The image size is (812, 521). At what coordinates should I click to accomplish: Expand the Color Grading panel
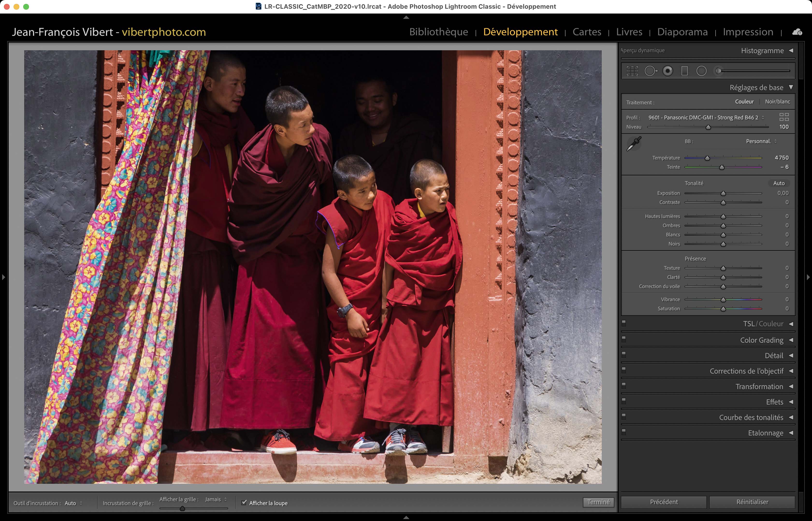[761, 340]
